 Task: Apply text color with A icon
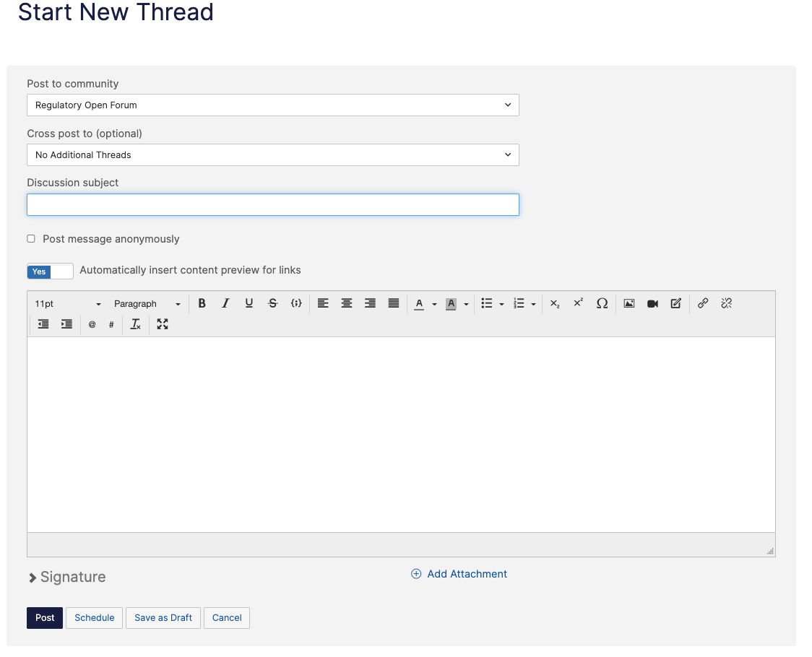point(420,304)
